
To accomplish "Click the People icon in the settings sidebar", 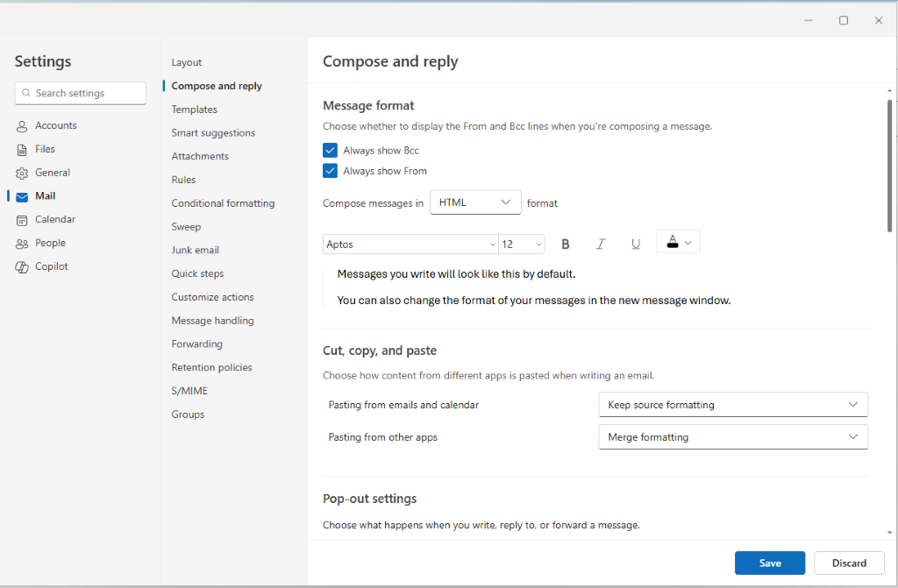I will click(x=21, y=243).
